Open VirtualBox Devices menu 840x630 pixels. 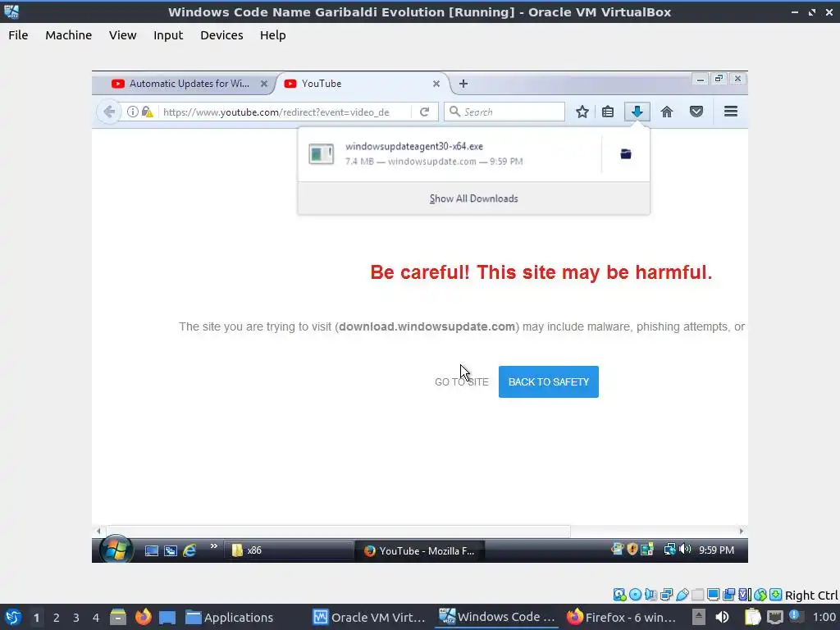point(221,35)
